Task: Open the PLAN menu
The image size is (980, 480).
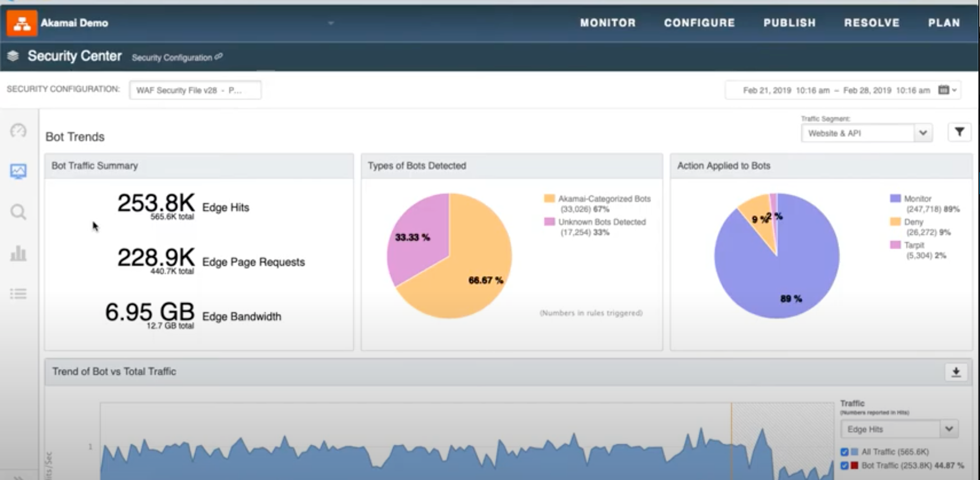Action: coord(944,23)
